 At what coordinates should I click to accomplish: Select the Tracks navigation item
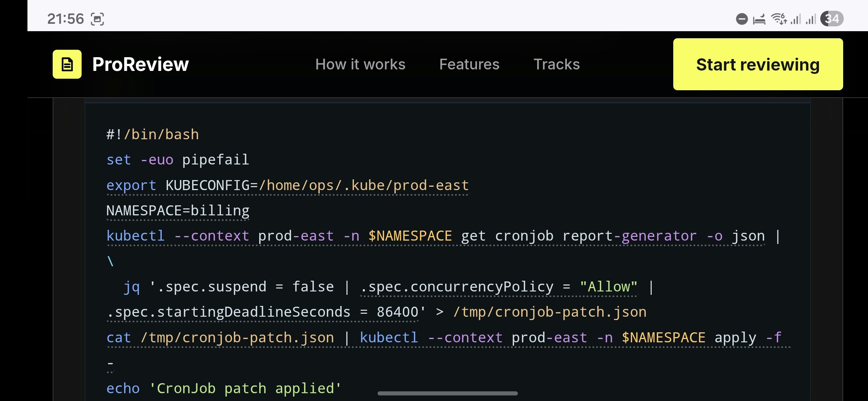click(x=556, y=64)
